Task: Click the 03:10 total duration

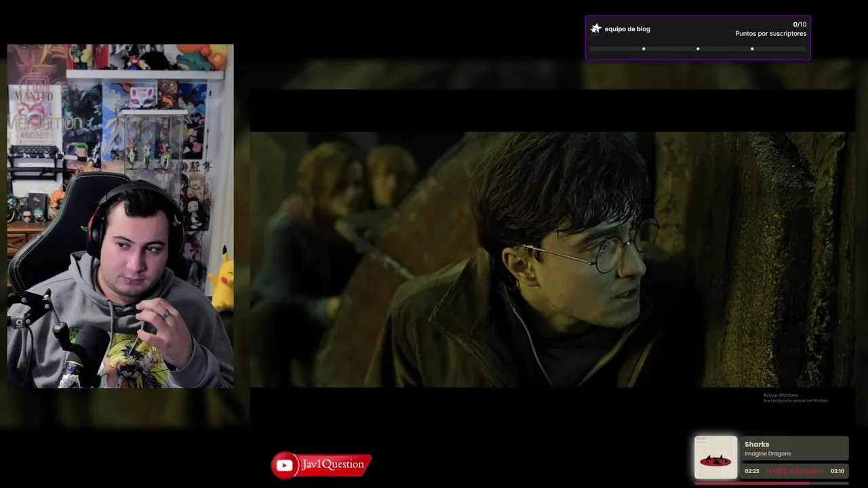Action: [837, 471]
